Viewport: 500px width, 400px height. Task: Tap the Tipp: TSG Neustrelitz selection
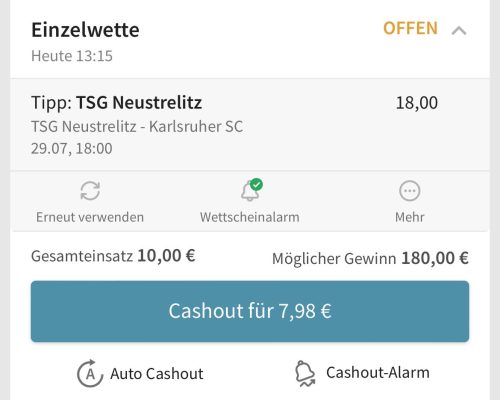tap(117, 102)
